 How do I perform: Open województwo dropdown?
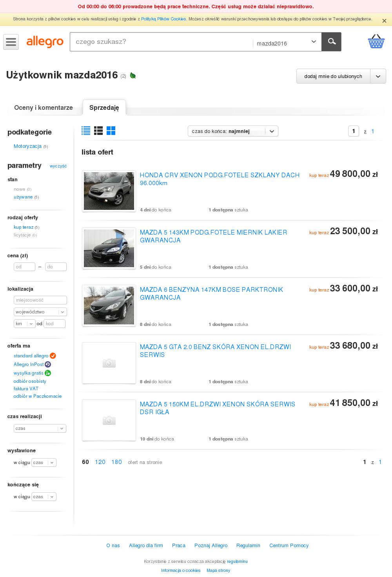pos(40,312)
